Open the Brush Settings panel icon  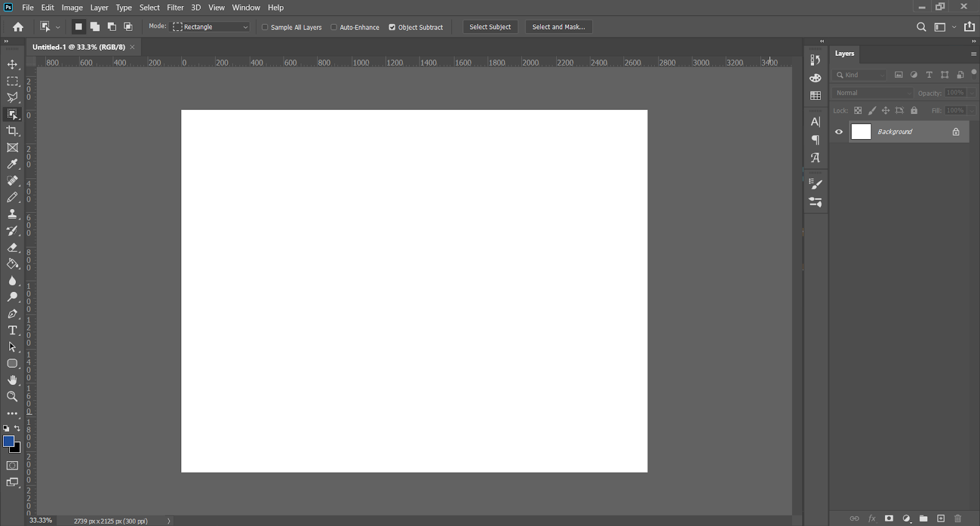[x=815, y=183]
